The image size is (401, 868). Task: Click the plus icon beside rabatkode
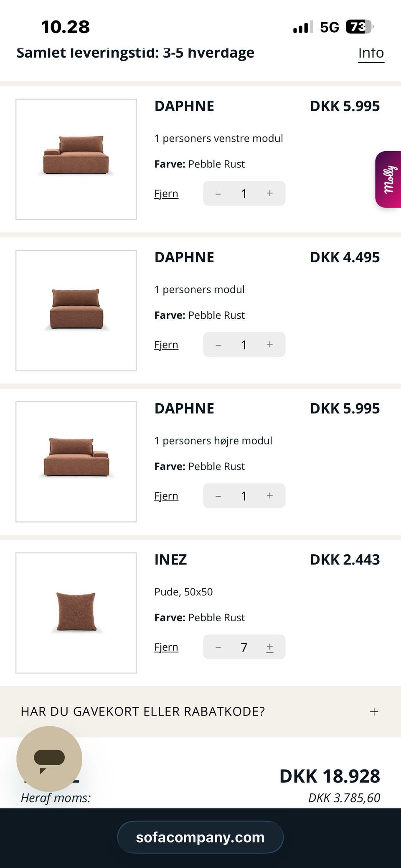[x=374, y=711]
